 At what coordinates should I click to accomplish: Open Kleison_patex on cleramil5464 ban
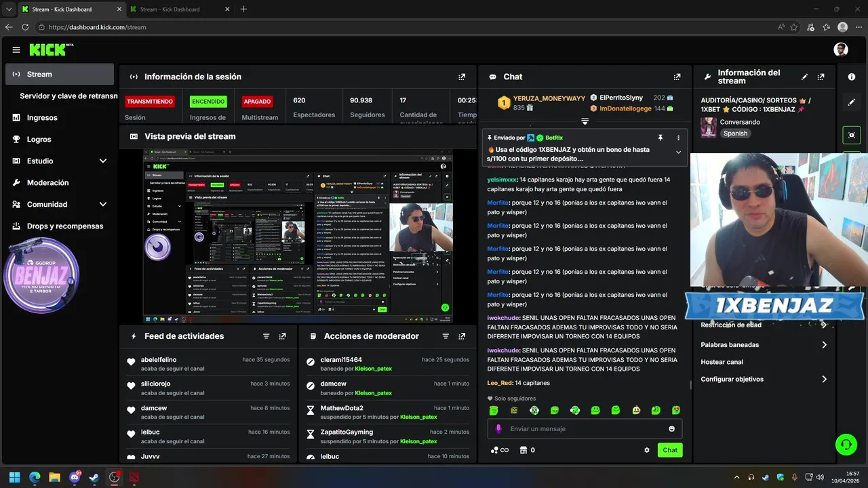click(x=374, y=369)
